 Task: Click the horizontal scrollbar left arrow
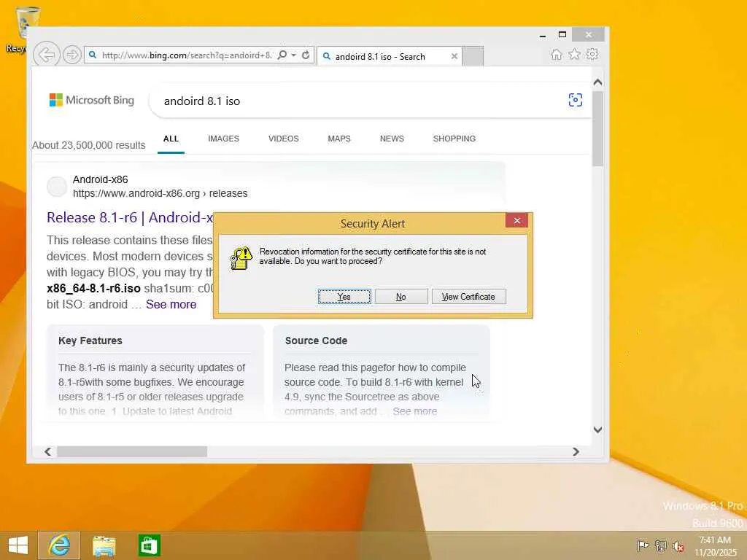click(x=47, y=451)
